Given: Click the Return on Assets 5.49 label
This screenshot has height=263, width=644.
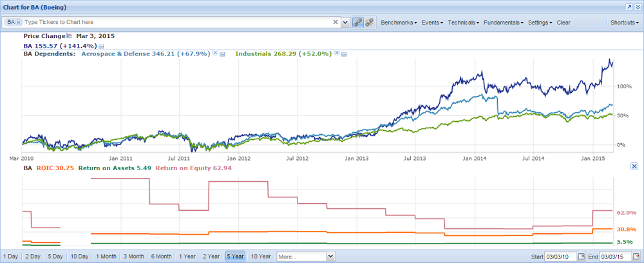Looking at the screenshot, I should (x=115, y=168).
